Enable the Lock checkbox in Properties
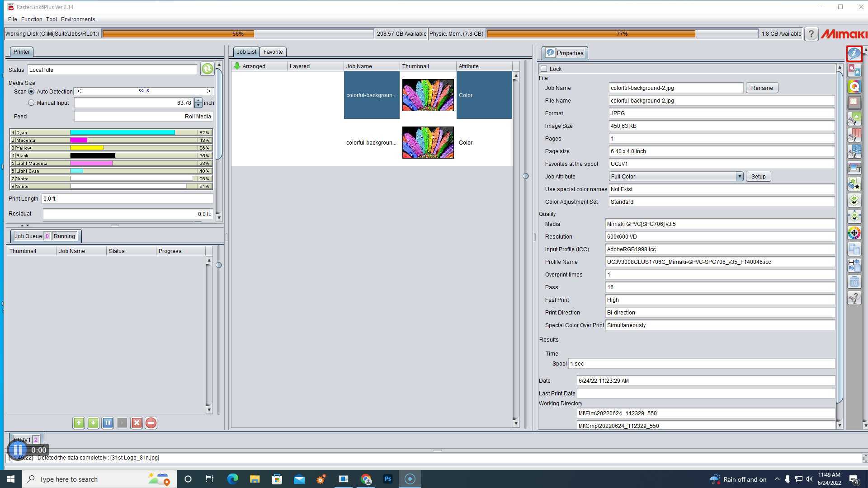The width and height of the screenshot is (868, 488). coord(544,69)
